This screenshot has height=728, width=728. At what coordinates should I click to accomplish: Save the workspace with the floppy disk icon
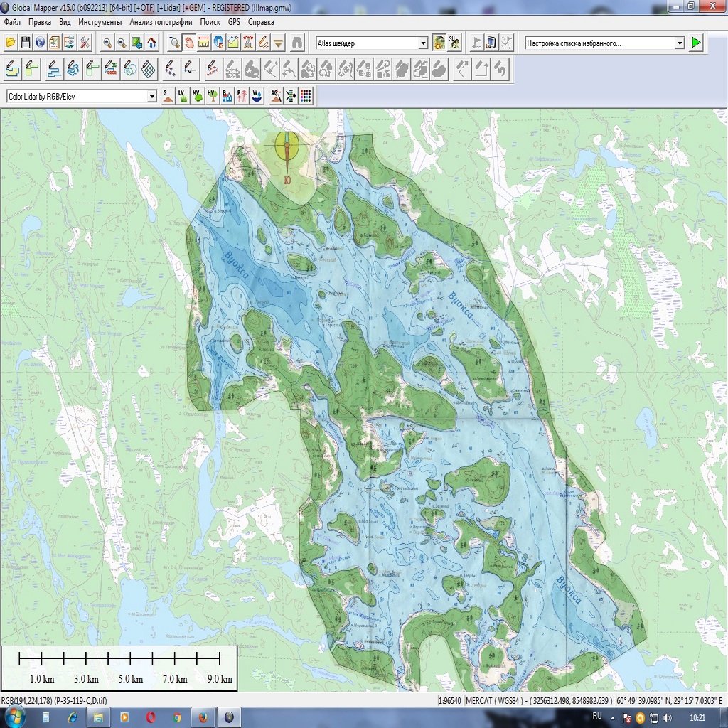pos(26,43)
